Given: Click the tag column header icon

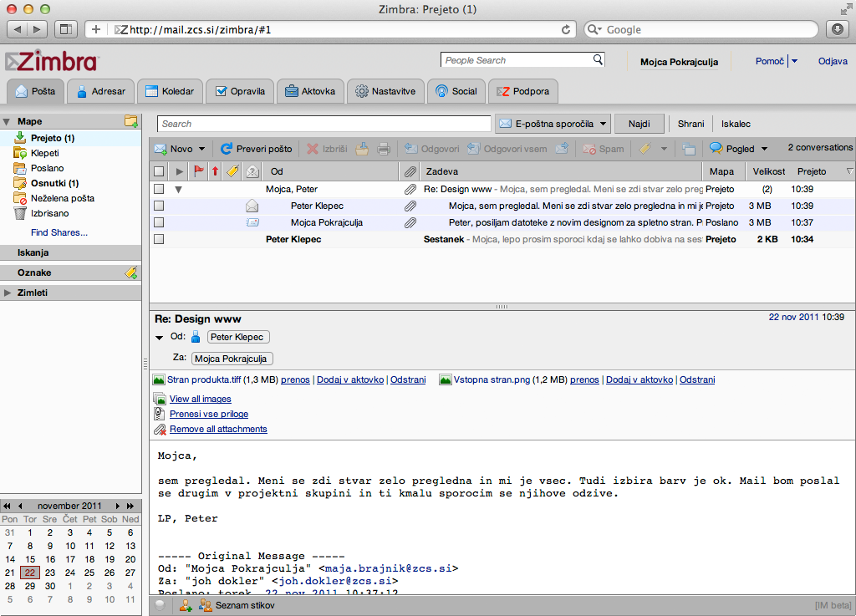Looking at the screenshot, I should tap(232, 171).
